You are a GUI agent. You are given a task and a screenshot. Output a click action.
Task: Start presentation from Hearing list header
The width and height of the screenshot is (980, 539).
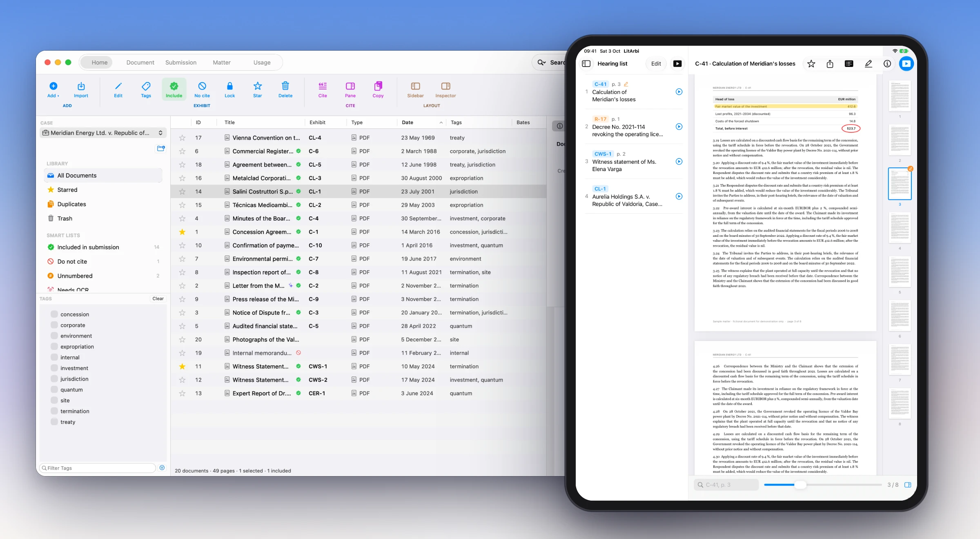click(x=677, y=64)
